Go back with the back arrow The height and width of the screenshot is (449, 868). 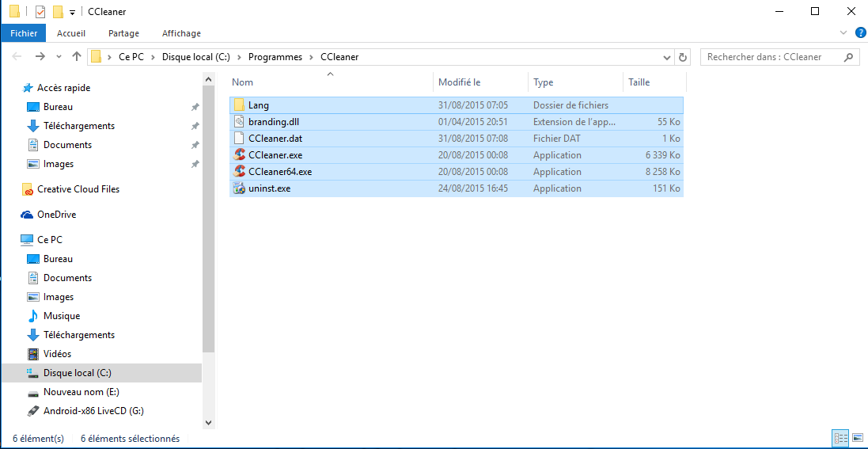coord(17,56)
